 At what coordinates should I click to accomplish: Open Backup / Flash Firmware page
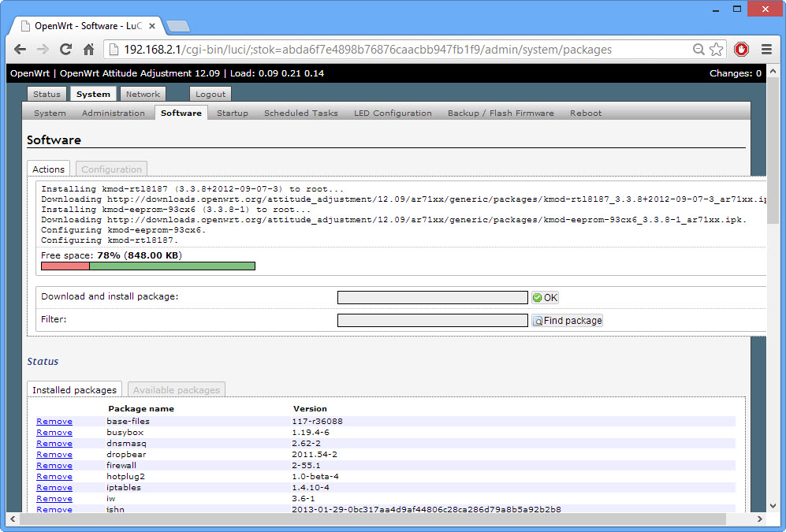pyautogui.click(x=501, y=113)
